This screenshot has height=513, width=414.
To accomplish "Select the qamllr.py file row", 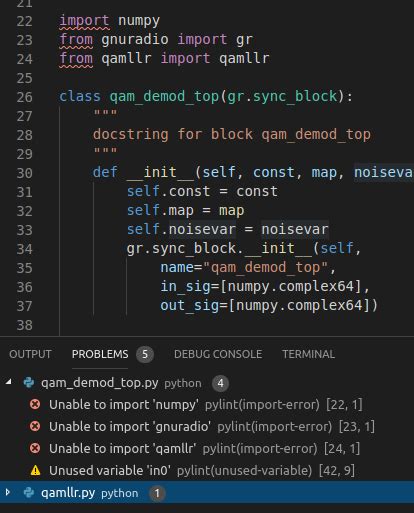I will pyautogui.click(x=207, y=492).
